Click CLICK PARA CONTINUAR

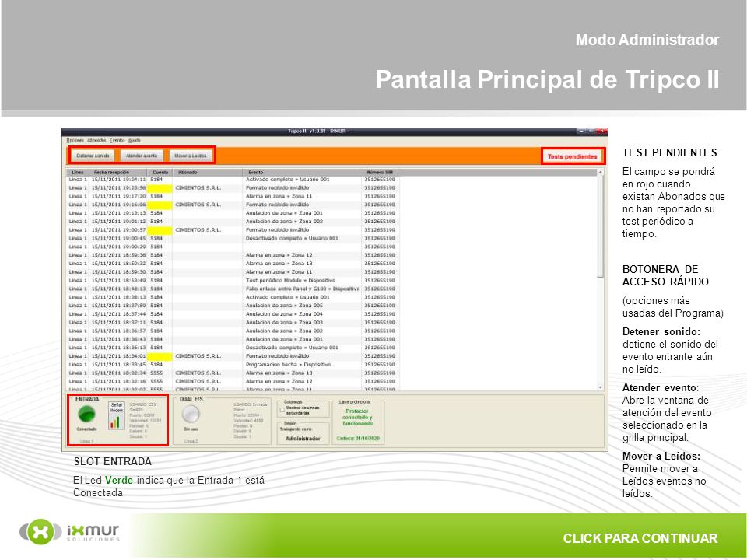(640, 538)
